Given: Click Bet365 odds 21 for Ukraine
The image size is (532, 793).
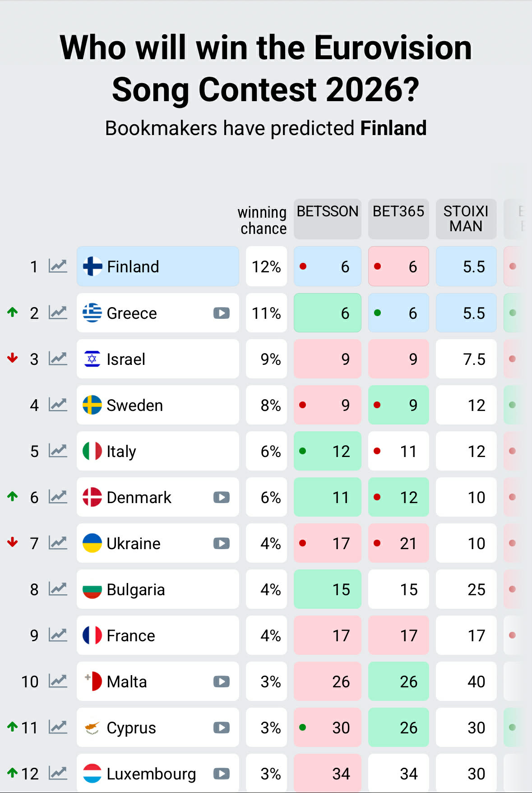Looking at the screenshot, I should click(x=398, y=543).
